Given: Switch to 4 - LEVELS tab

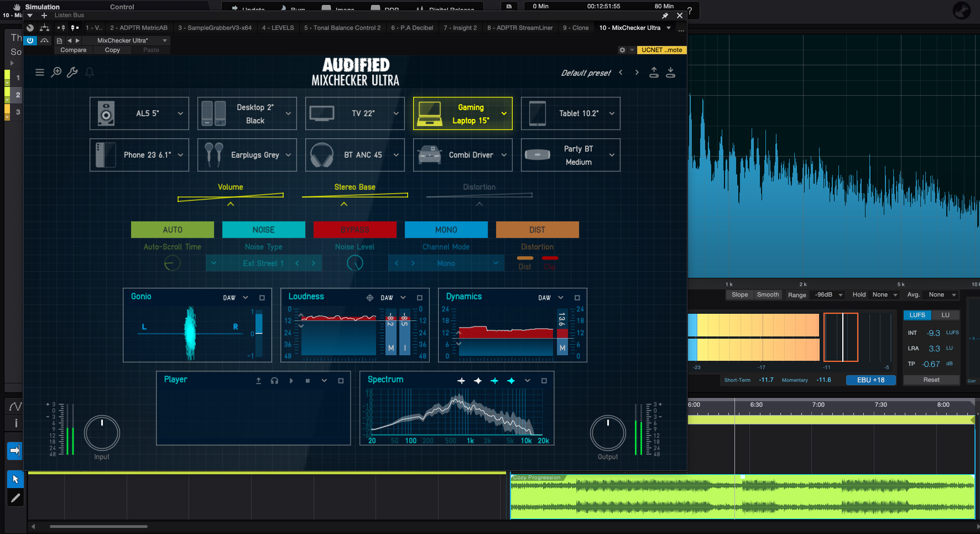Looking at the screenshot, I should (x=278, y=28).
